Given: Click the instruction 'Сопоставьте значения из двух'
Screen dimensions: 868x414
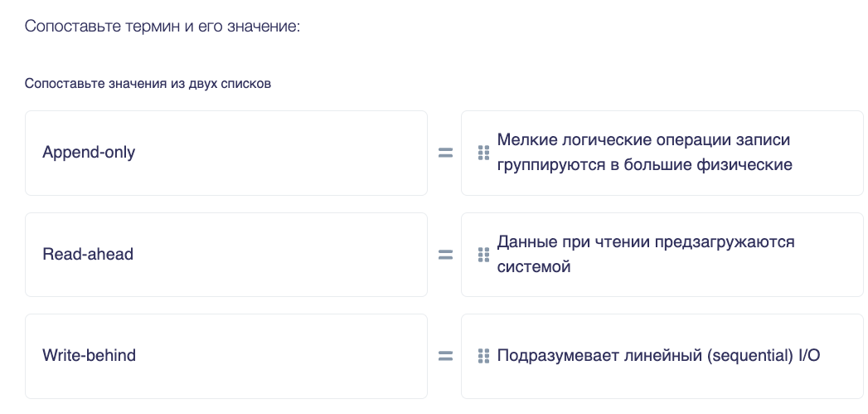Looking at the screenshot, I should [121, 85].
